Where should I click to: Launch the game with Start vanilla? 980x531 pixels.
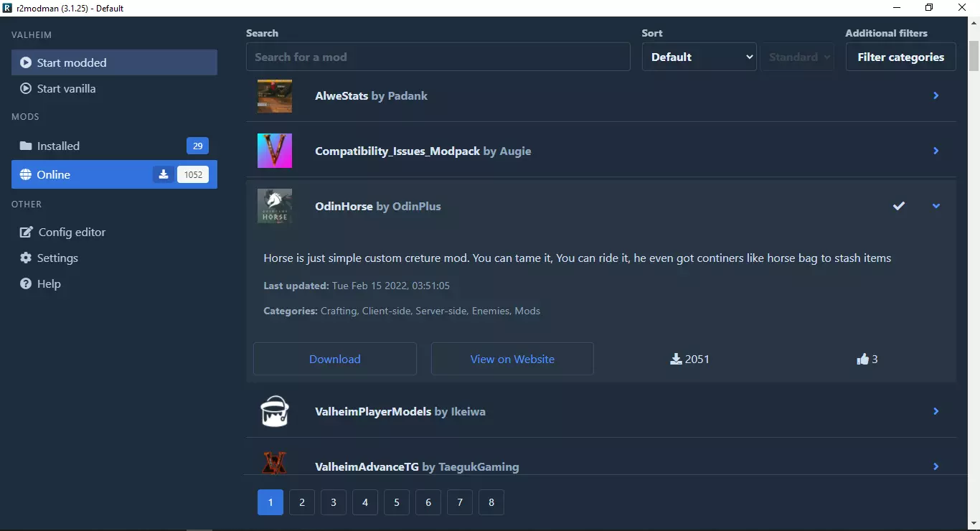click(x=114, y=88)
